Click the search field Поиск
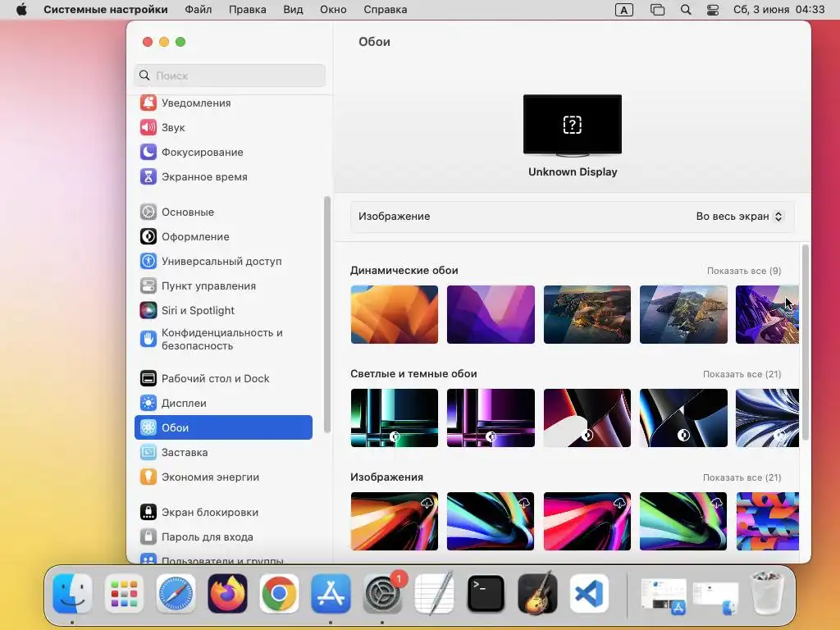840x630 pixels. coord(230,75)
